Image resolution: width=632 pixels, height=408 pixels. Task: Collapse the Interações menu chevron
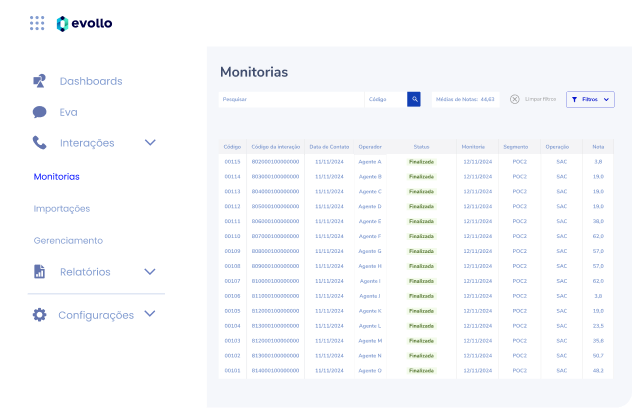150,143
